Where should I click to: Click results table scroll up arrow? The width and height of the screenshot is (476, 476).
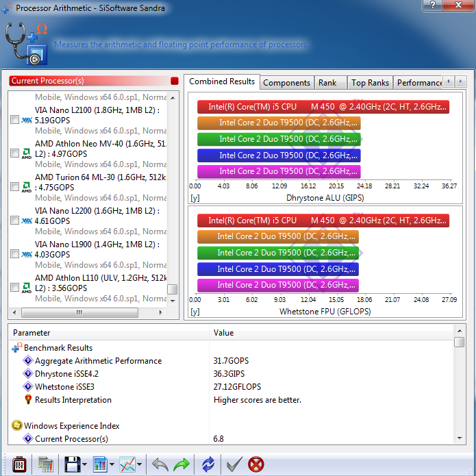[x=460, y=331]
